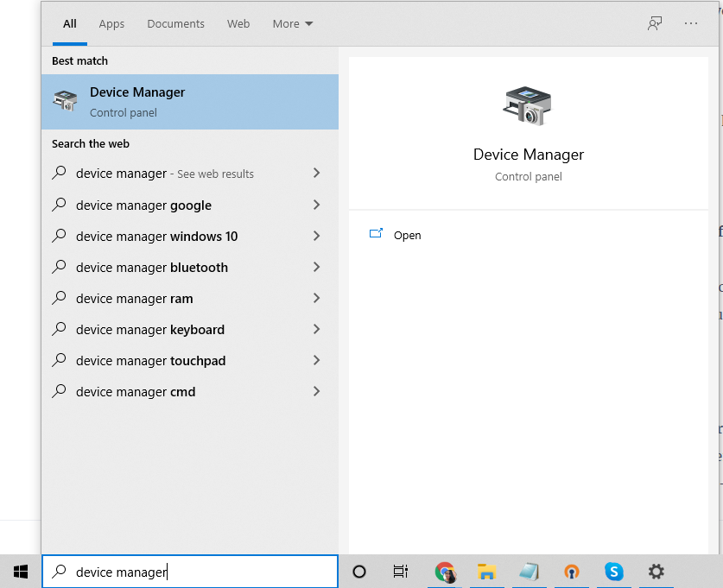This screenshot has height=588, width=723.
Task: Expand arrow for 'device manager google'
Action: click(316, 205)
